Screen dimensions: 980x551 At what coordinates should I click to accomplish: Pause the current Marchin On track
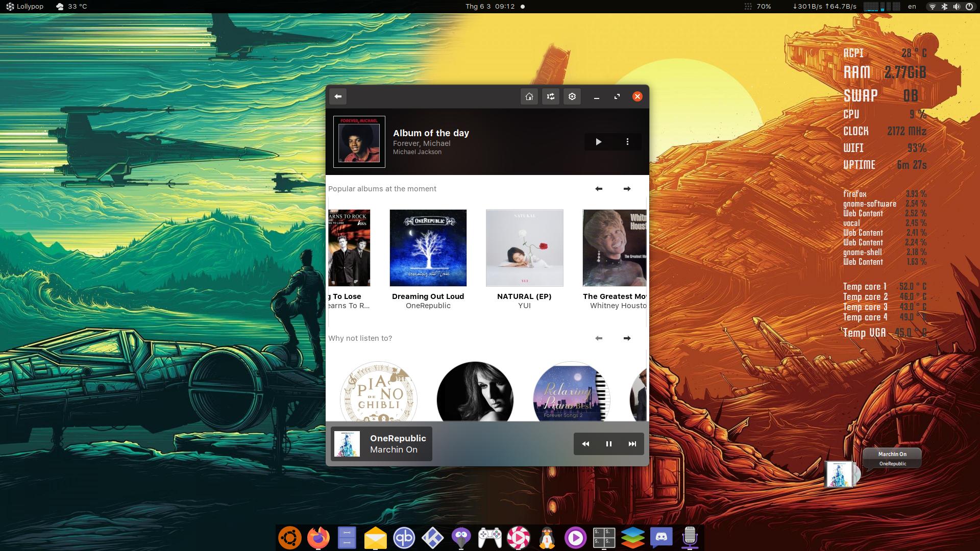coord(609,444)
